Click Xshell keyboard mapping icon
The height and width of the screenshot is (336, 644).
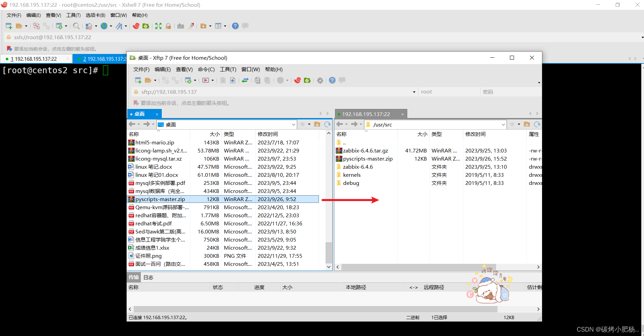(181, 26)
